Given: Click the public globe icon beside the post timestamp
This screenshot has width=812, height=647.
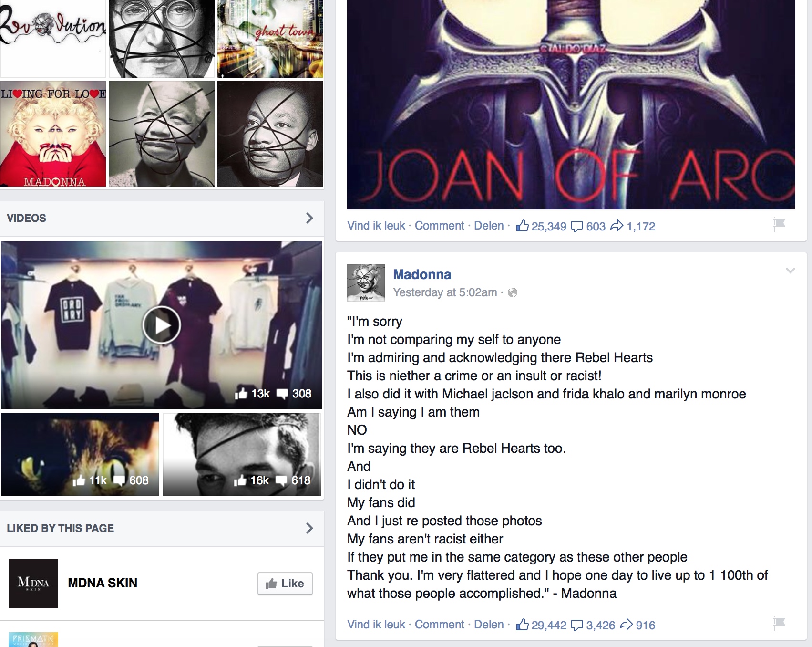Looking at the screenshot, I should (513, 292).
